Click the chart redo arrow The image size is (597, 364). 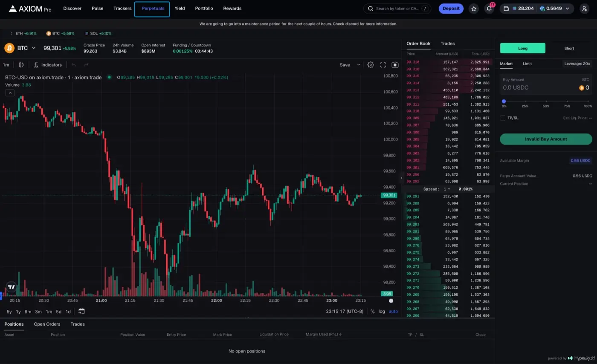click(x=86, y=65)
